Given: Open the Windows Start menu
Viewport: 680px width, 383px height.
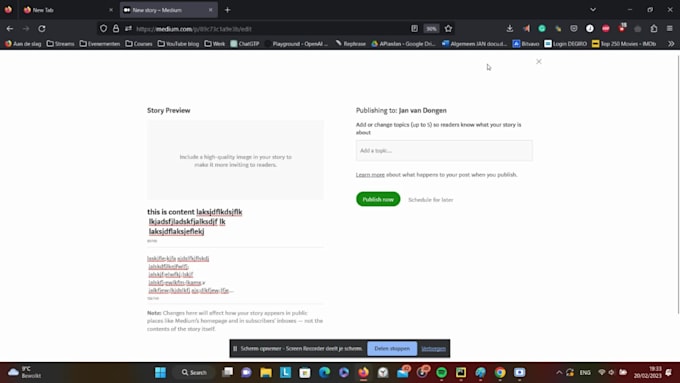Looking at the screenshot, I should tap(160, 373).
